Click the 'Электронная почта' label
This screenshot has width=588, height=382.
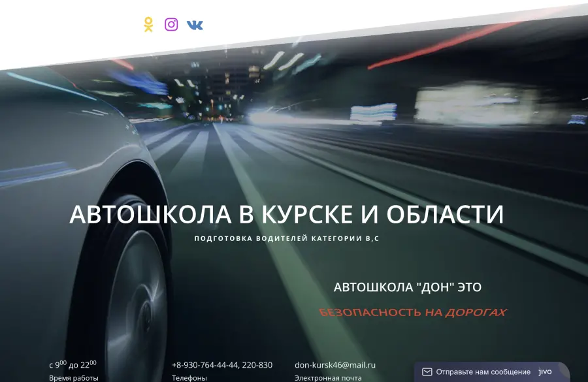coord(328,378)
